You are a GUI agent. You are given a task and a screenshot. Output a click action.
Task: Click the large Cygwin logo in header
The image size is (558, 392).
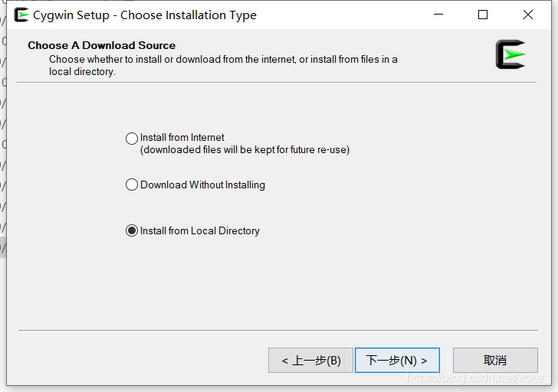510,54
